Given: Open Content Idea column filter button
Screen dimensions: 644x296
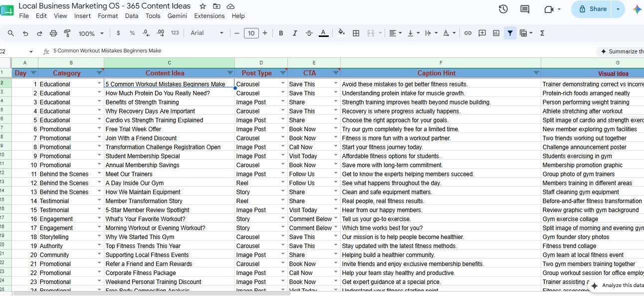Looking at the screenshot, I should tap(230, 73).
